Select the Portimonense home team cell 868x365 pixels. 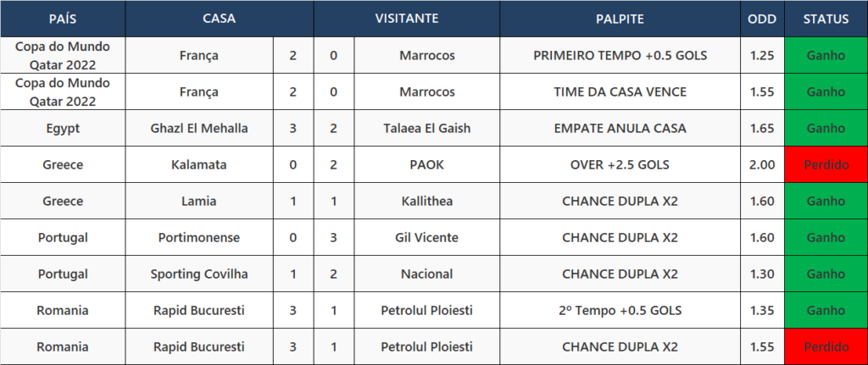tap(199, 238)
